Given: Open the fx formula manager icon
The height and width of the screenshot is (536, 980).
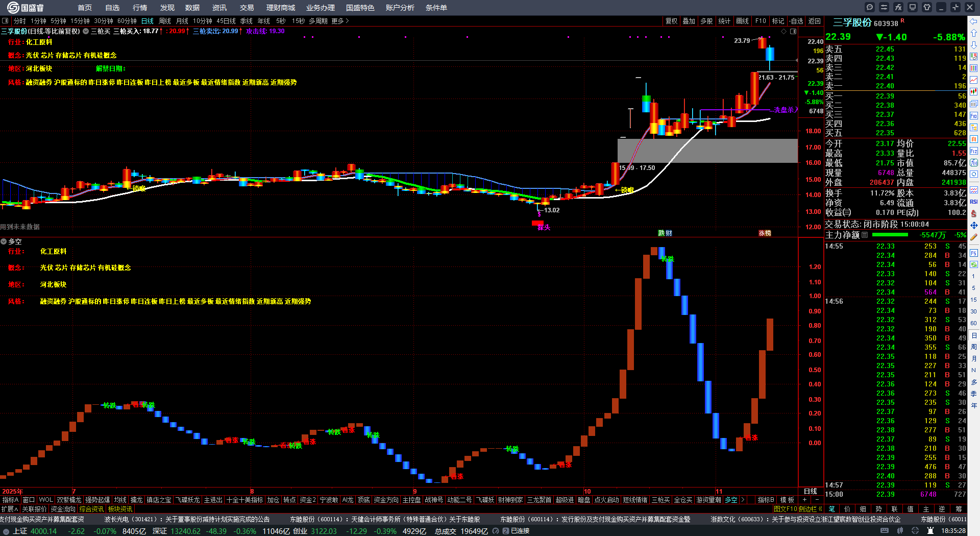Looking at the screenshot, I should (x=898, y=7).
